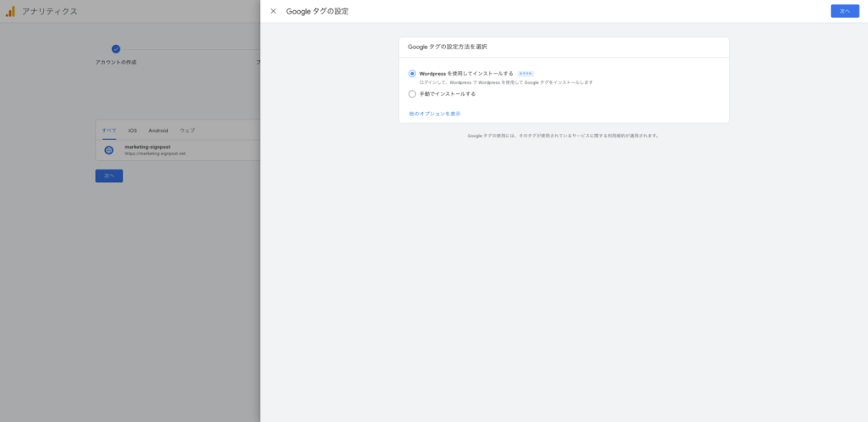Viewport: 868px width, 422px height.
Task: Click the badge next to Wordpress option
Action: point(526,74)
